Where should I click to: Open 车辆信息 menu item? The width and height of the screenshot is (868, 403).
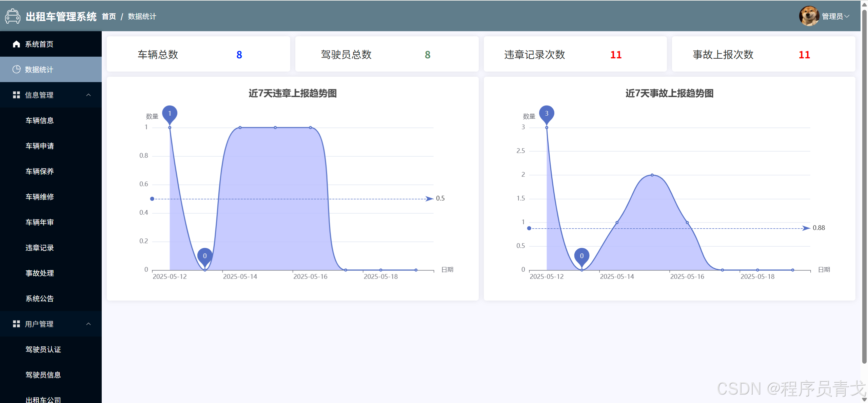40,120
